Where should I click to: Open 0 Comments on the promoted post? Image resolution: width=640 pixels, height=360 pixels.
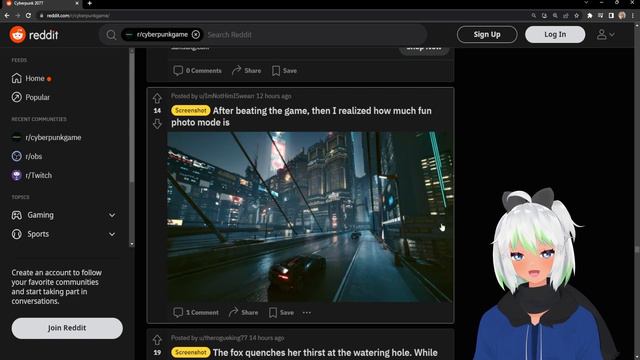point(198,71)
